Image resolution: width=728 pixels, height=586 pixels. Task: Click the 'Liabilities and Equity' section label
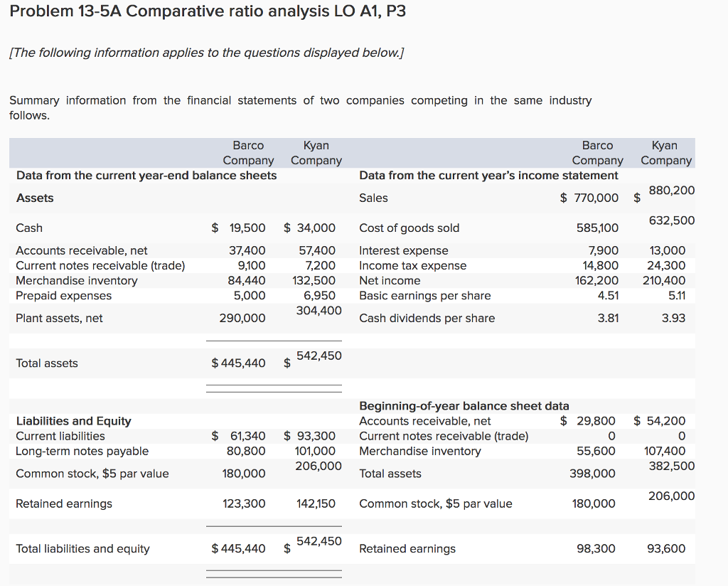coord(73,421)
